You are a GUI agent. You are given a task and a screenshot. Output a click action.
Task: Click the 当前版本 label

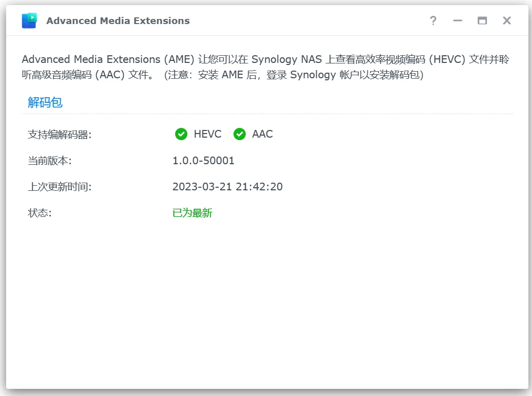(50, 161)
